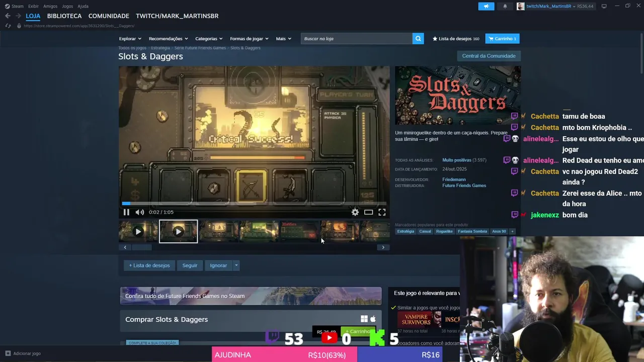The image size is (644, 362).
Task: Seek in the trailer progress bar
Action: [254, 203]
